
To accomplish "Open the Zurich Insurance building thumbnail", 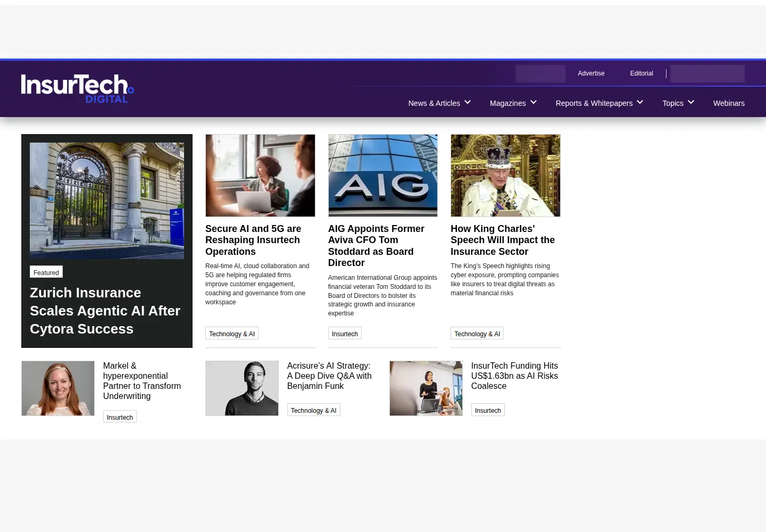I will tap(107, 201).
